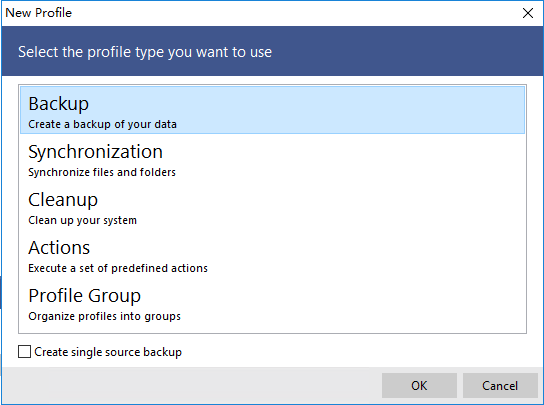Click "Organize profiles into groups" description
The image size is (544, 405).
(x=104, y=316)
